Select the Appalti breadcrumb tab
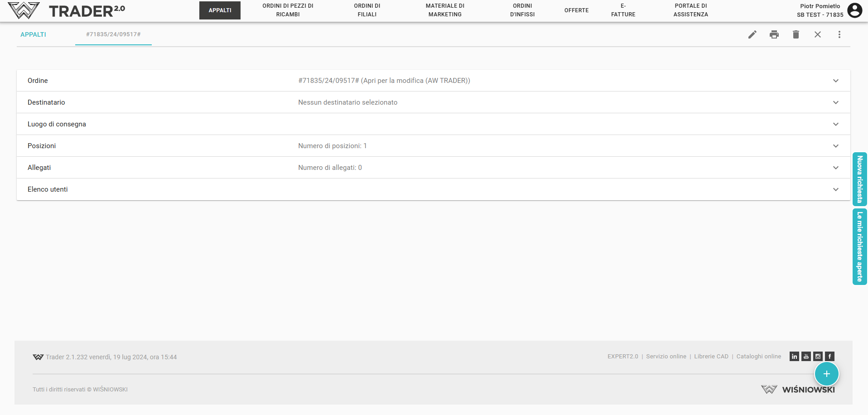The image size is (868, 415). tap(34, 34)
